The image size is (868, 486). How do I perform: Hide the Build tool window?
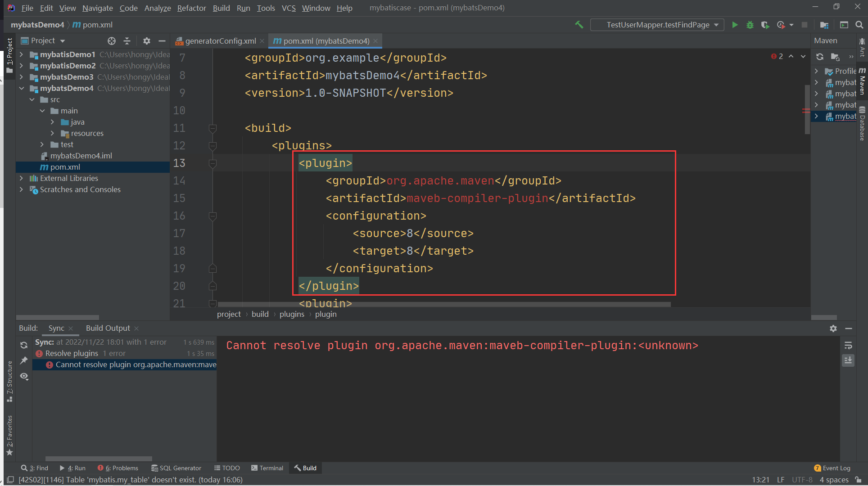(x=849, y=328)
